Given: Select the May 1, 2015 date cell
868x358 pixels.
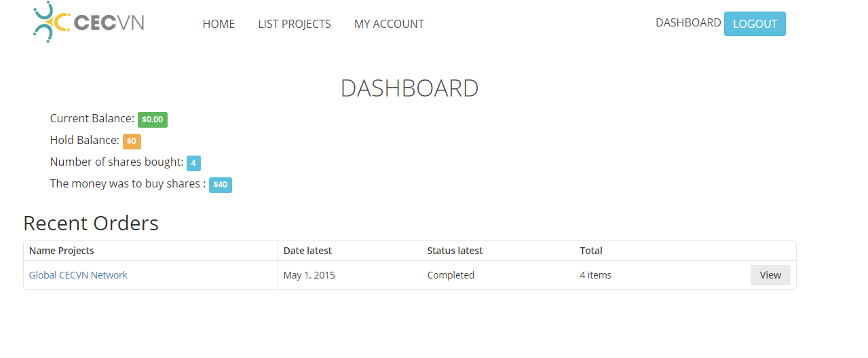Looking at the screenshot, I should 309,275.
